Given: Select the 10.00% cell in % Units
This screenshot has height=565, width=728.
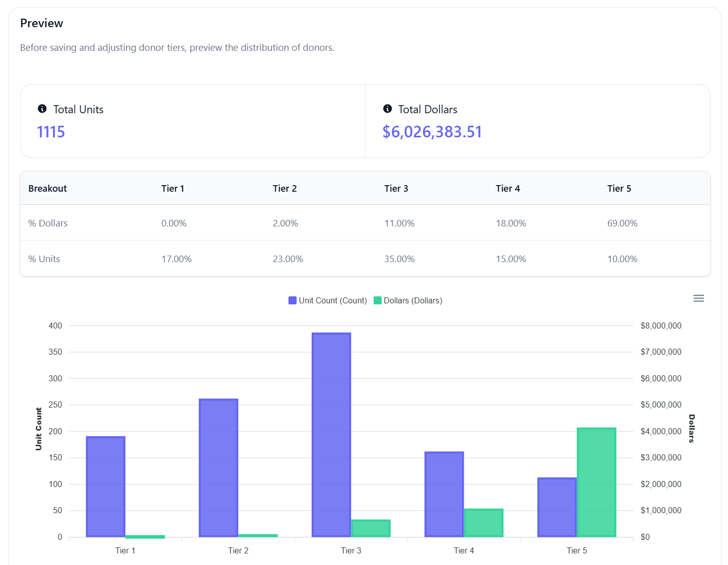Looking at the screenshot, I should tap(622, 259).
